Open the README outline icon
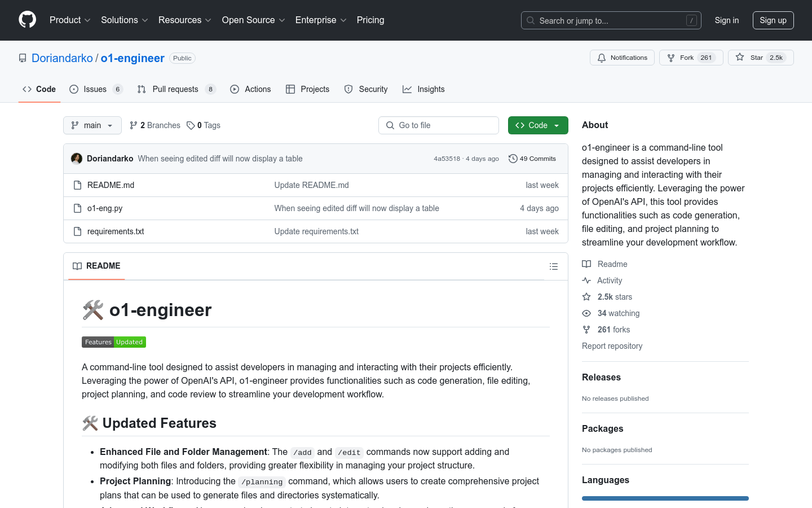The width and height of the screenshot is (812, 508). [553, 266]
